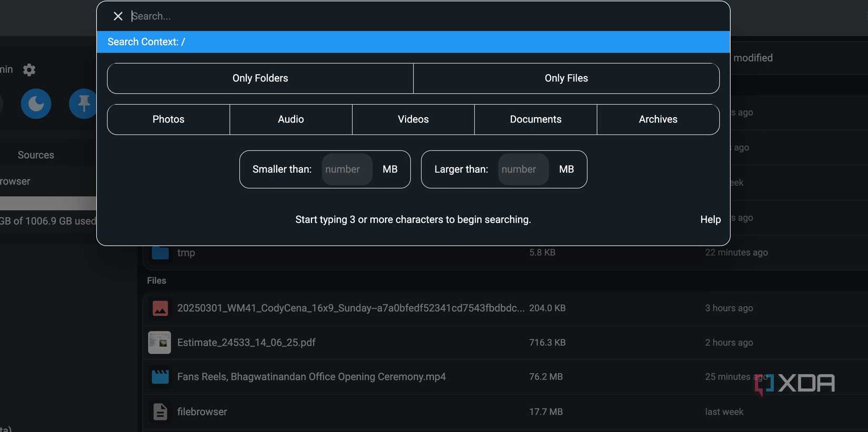Click the tmp folder icon
Screen dimensions: 868x432
point(160,253)
